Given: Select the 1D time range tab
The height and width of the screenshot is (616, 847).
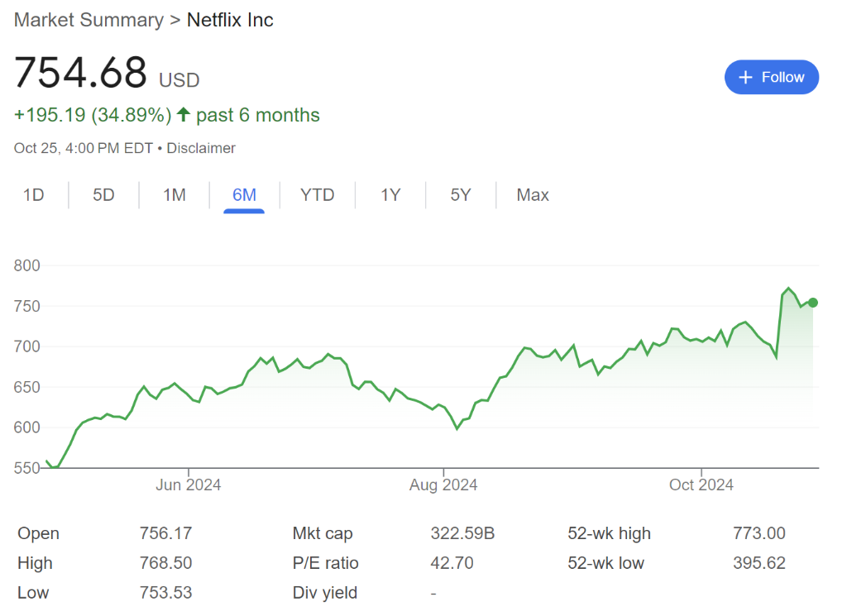Looking at the screenshot, I should click(x=33, y=195).
